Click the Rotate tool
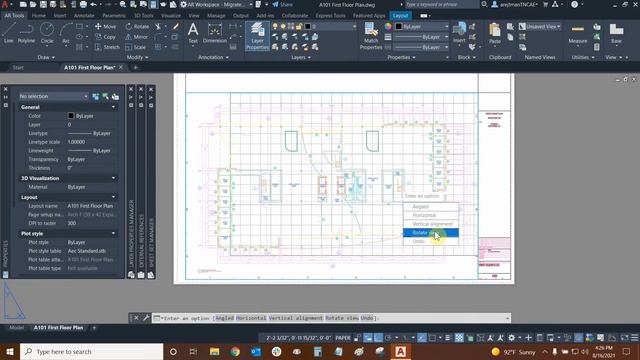 point(138,27)
